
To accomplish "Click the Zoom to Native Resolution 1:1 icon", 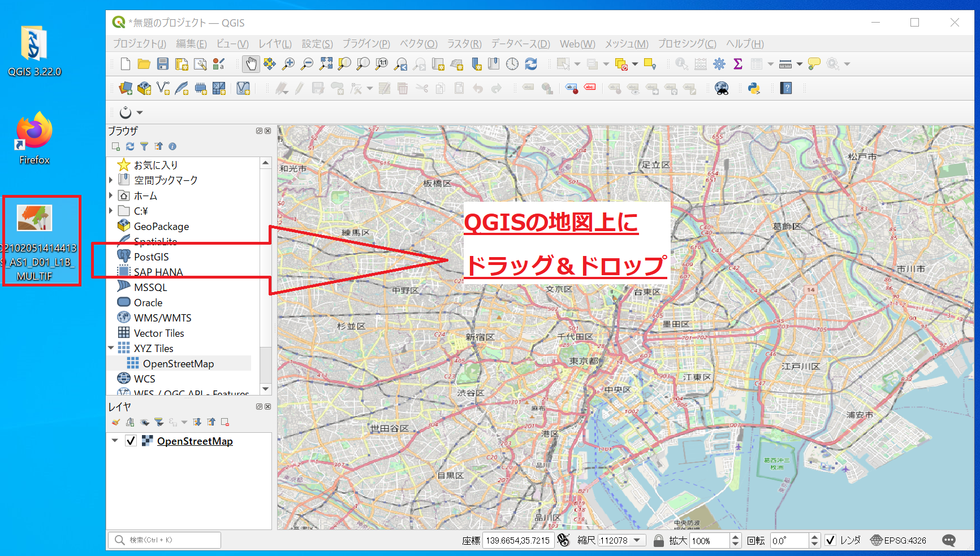I will pos(382,64).
